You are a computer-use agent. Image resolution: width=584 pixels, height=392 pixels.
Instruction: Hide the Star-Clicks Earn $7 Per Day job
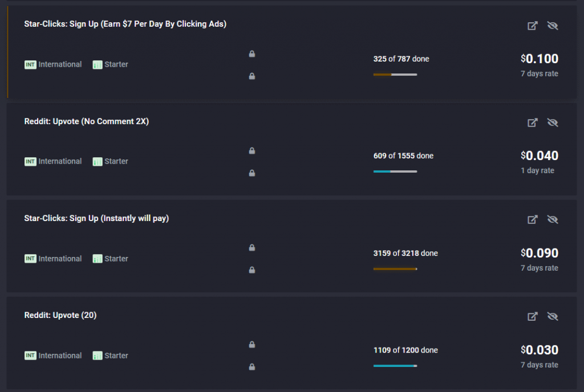coord(553,26)
